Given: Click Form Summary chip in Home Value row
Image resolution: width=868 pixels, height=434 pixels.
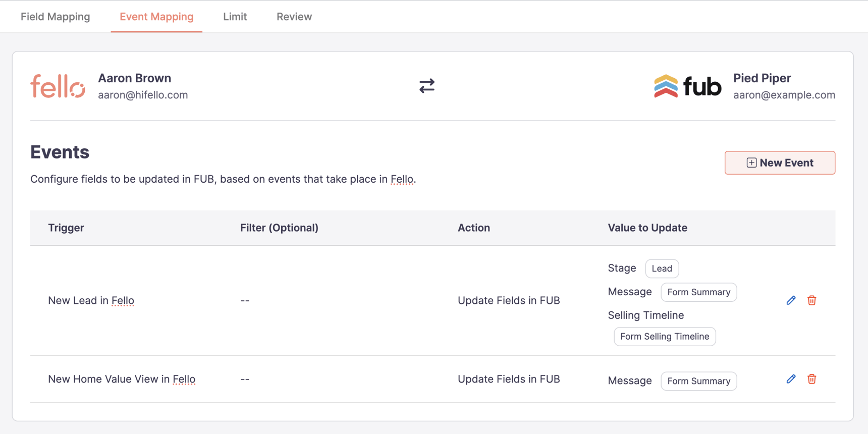Looking at the screenshot, I should click(x=698, y=381).
